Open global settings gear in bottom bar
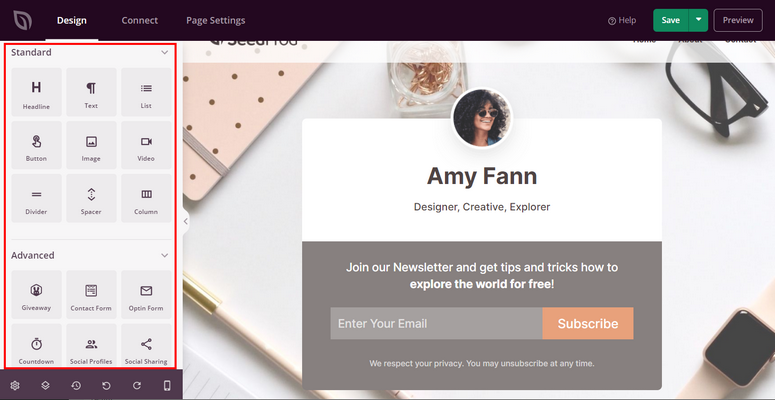This screenshot has width=775, height=400. tap(15, 385)
